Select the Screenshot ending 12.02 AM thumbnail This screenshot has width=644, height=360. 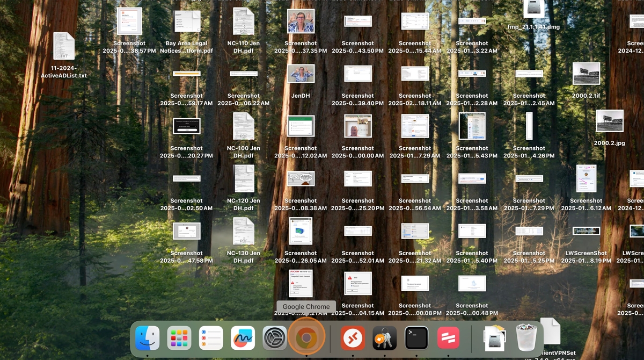(301, 126)
